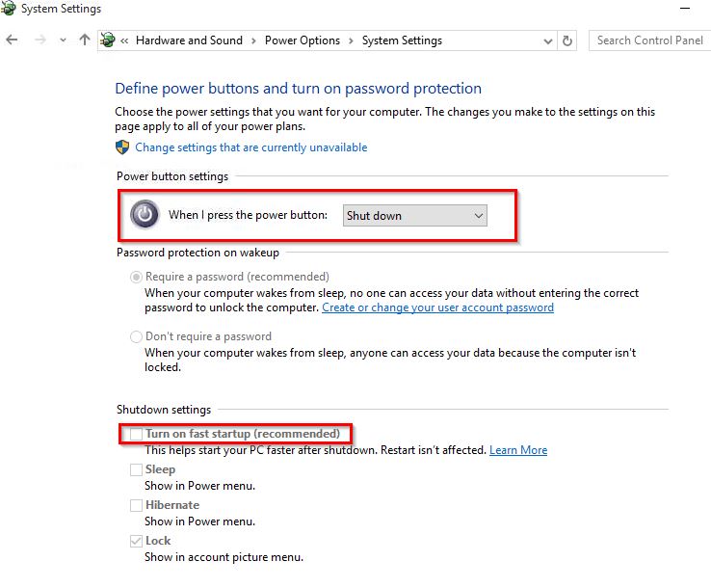Screen dimensions: 711x588
Task: Click the Power Options address bar icon
Action: (x=108, y=40)
